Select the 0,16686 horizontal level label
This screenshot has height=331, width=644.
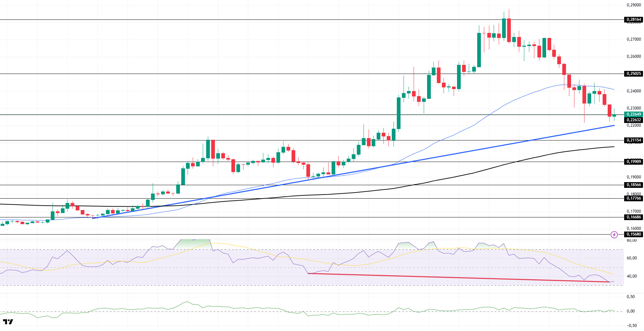(634, 217)
